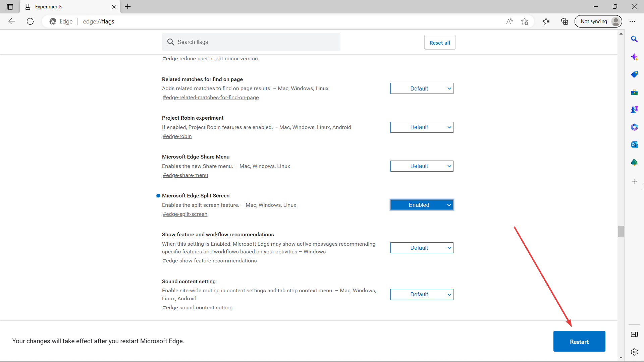The width and height of the screenshot is (644, 362).
Task: Click the #edge-split-screen link
Action: point(185,214)
